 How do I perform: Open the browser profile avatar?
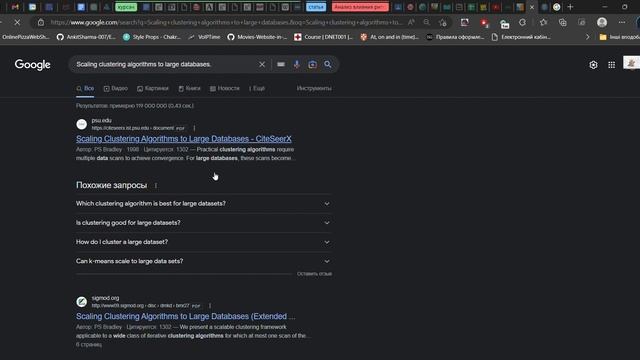pos(602,22)
